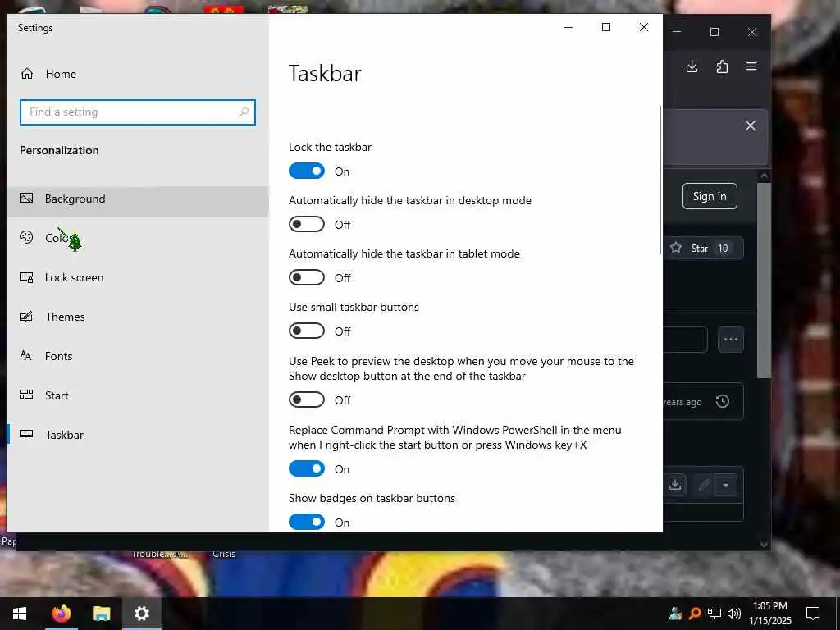Open browser extensions puzzle icon
The image size is (840, 630).
coord(722,66)
